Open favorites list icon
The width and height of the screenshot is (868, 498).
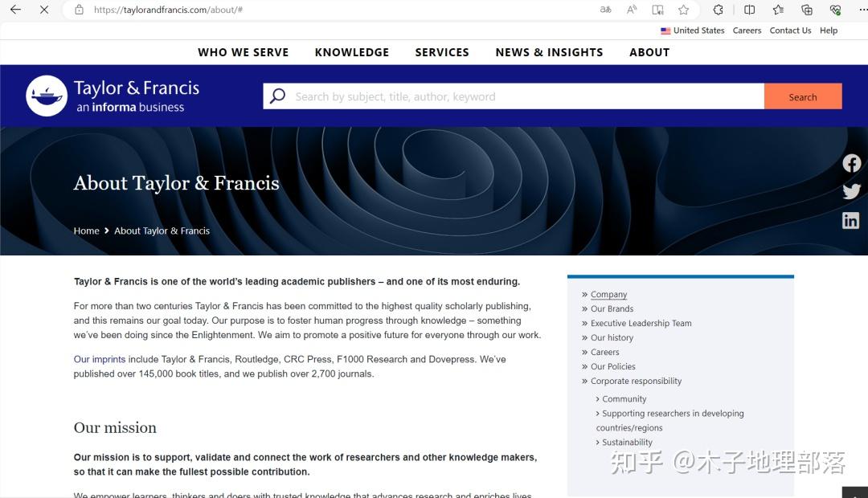coord(778,10)
